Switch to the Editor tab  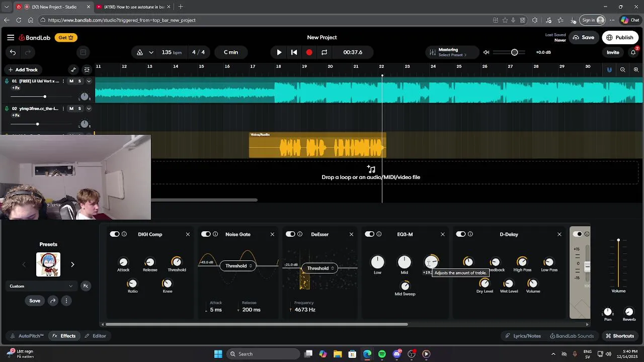(95, 336)
